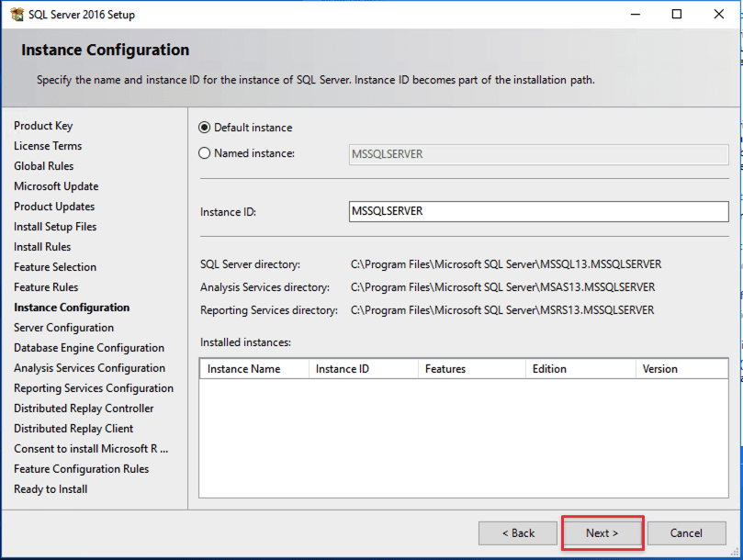Minimize the SQL Server Setup window

pyautogui.click(x=635, y=15)
